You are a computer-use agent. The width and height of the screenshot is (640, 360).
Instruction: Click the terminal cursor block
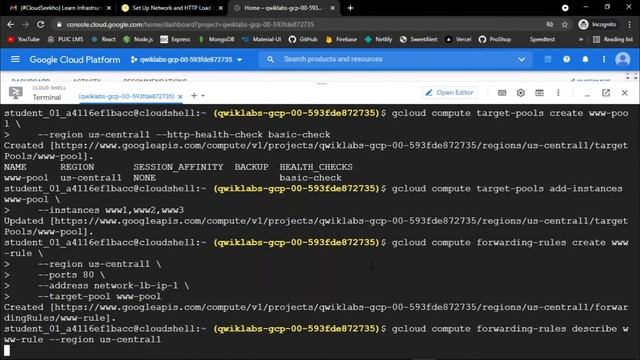7,350
